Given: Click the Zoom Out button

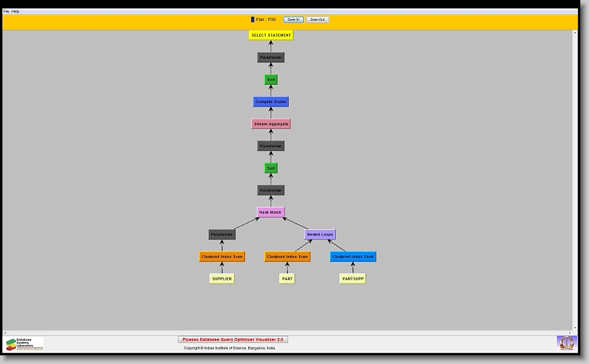Looking at the screenshot, I should point(317,20).
